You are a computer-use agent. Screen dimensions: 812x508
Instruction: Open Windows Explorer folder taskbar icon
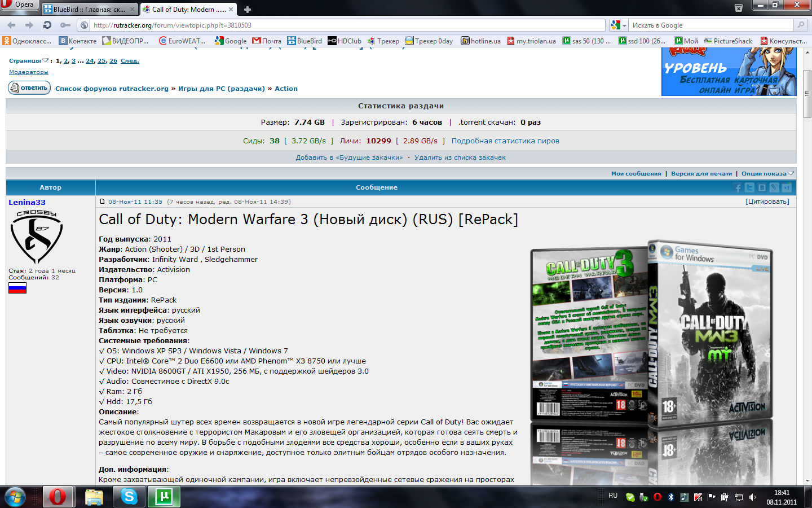point(94,497)
